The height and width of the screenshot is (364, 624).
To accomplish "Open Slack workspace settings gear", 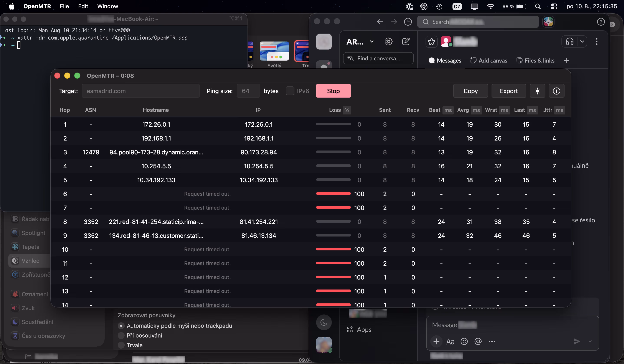I will tap(388, 41).
